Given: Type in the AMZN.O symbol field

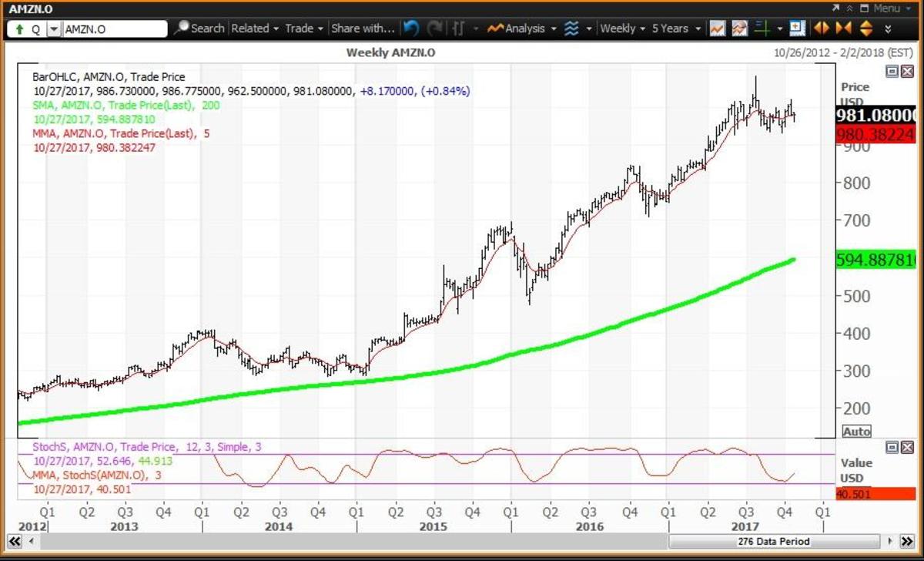Looking at the screenshot, I should coord(113,29).
